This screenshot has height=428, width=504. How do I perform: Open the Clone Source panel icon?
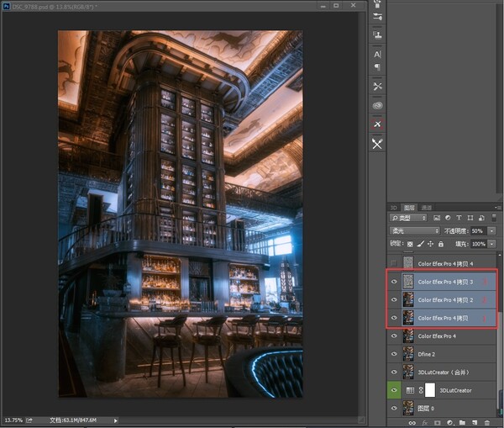pyautogui.click(x=377, y=34)
